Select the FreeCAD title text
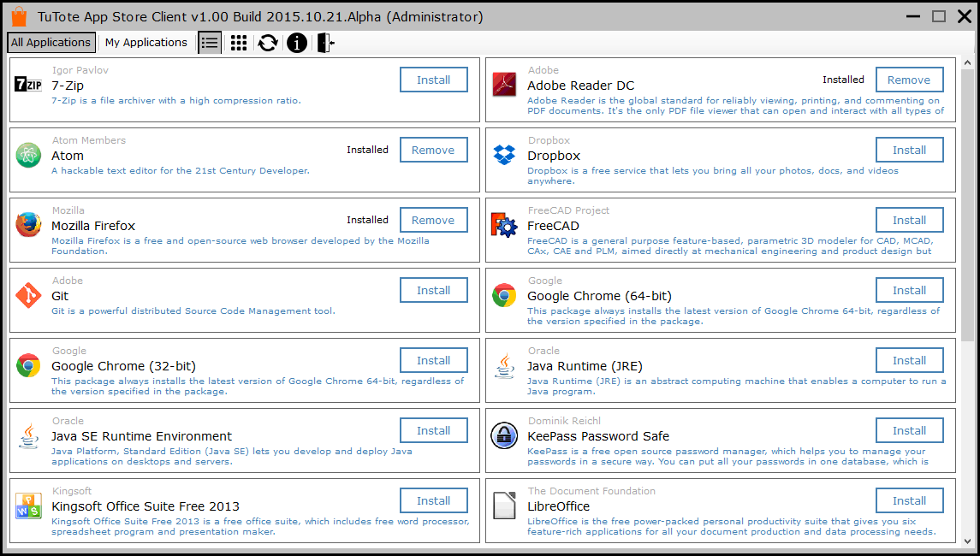The image size is (980, 556). 553,226
